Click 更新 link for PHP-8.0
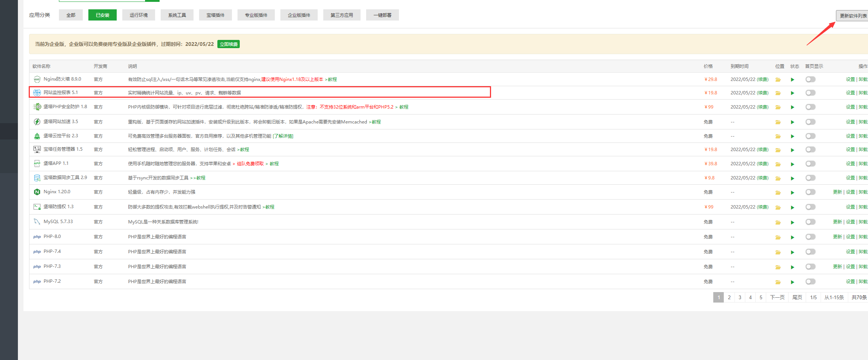Viewport: 868px width, 360px height. [x=837, y=237]
